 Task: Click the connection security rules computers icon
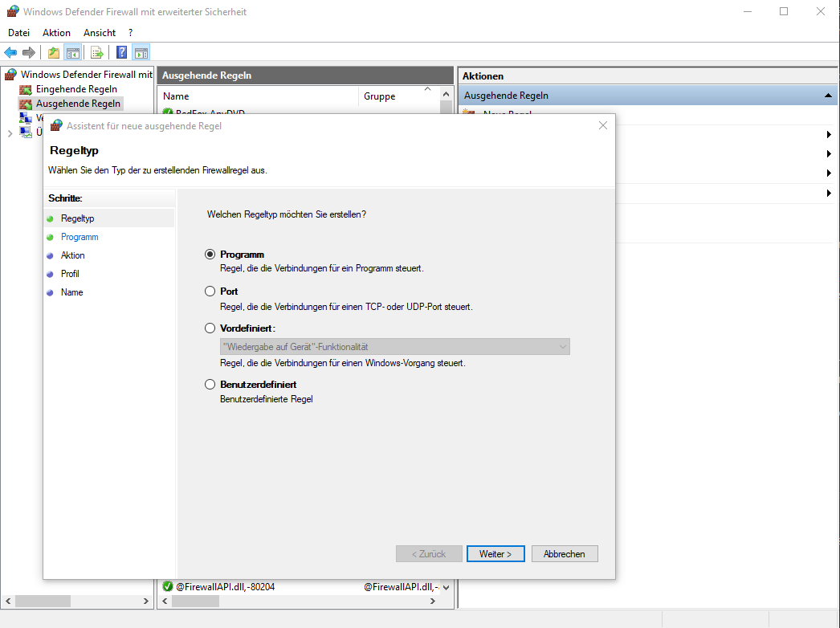coord(25,117)
